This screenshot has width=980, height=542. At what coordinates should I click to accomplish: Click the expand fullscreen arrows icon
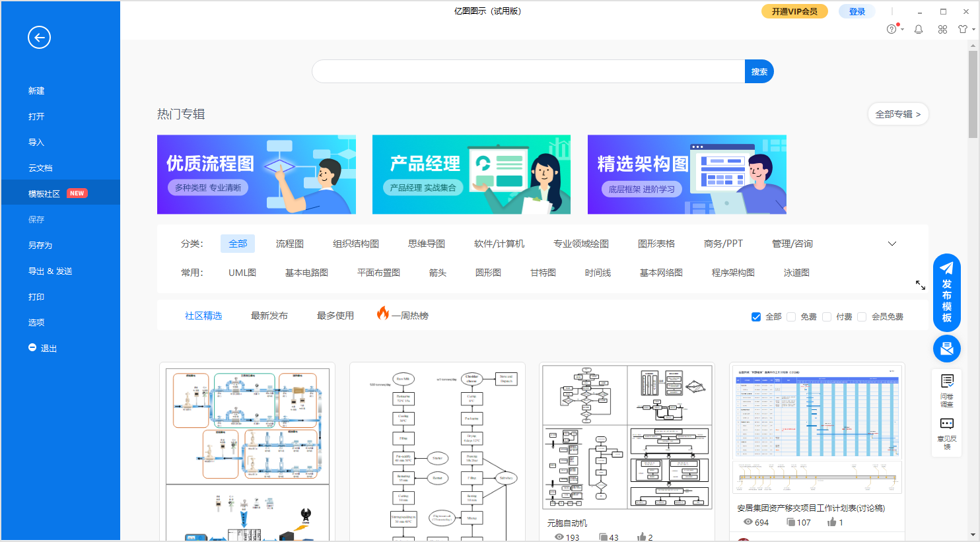(921, 285)
